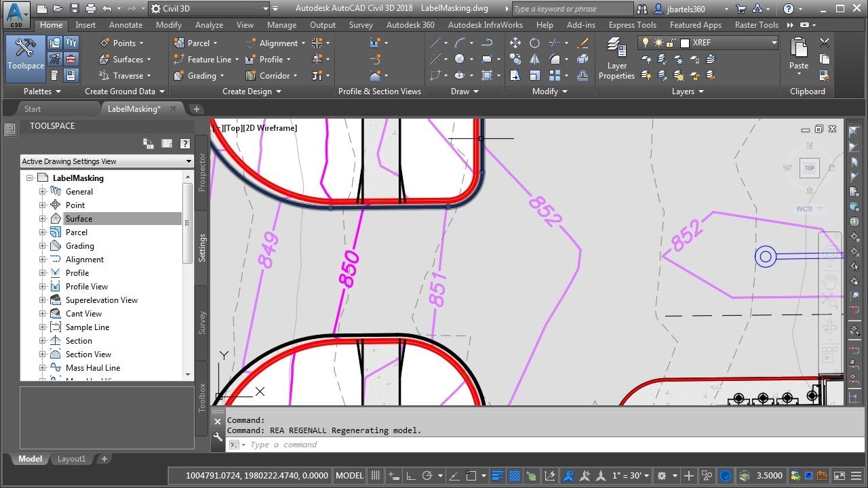
Task: Toggle Ortho mode in status bar
Action: (411, 476)
